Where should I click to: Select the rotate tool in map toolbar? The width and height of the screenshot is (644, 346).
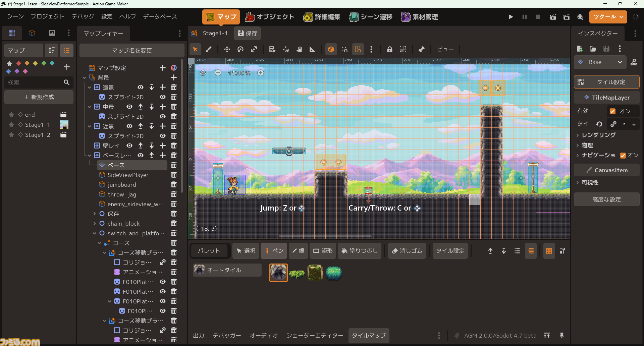(x=240, y=50)
